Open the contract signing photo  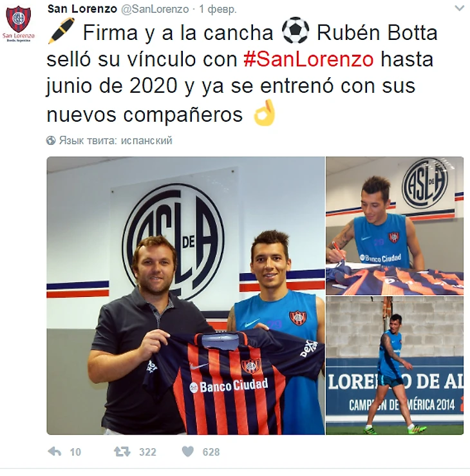[x=395, y=226]
